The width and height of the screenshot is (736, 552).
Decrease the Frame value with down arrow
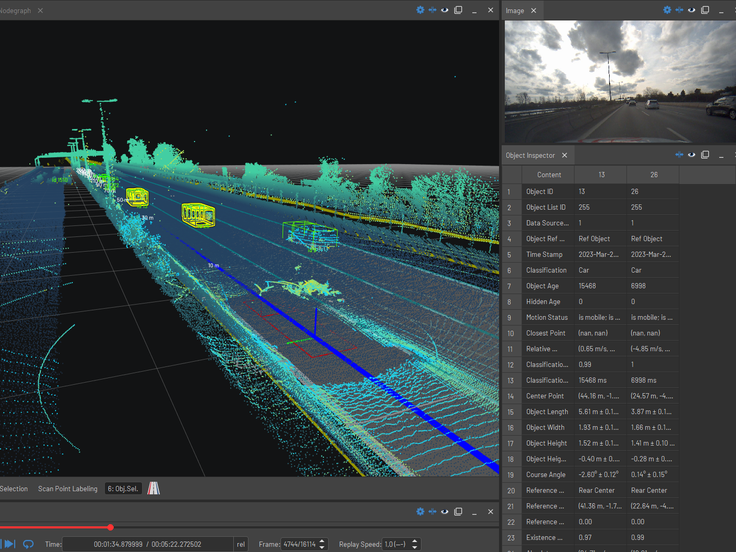(322, 547)
